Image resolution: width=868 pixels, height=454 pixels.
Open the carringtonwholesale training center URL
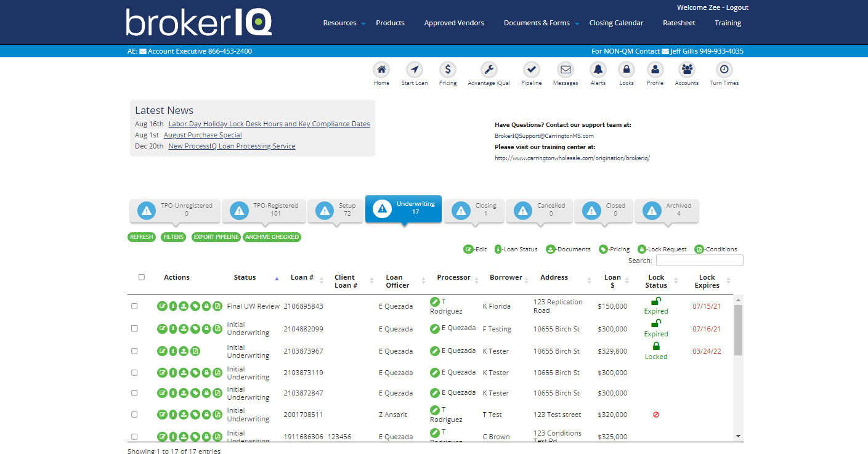coord(572,158)
